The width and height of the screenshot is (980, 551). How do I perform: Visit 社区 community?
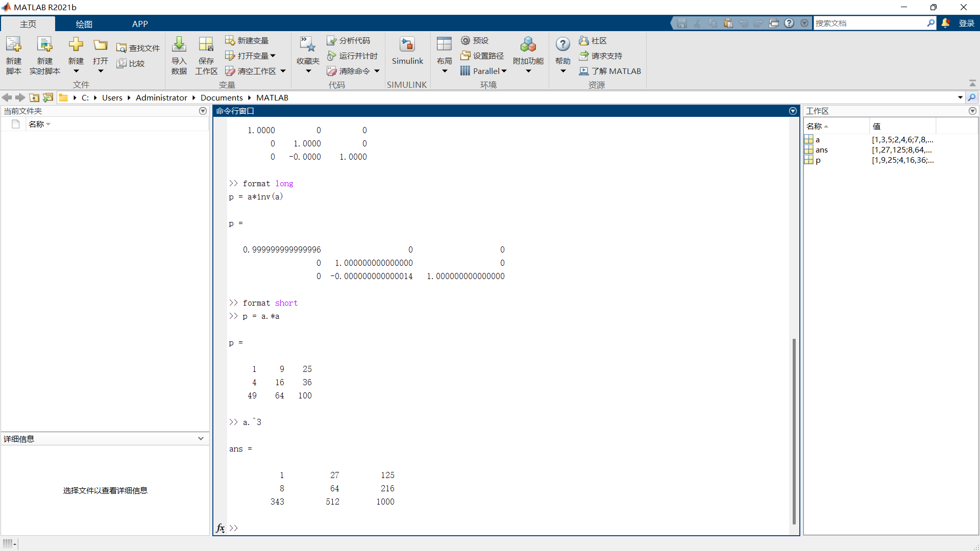pyautogui.click(x=593, y=40)
